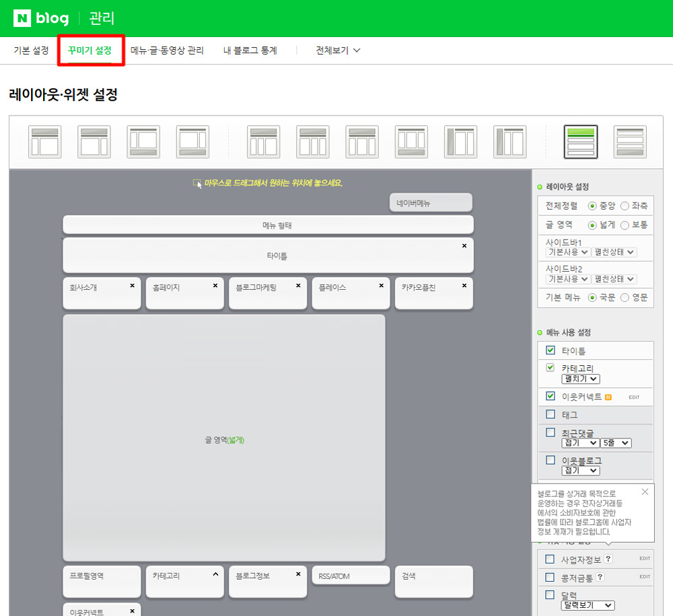The width and height of the screenshot is (673, 616).
Task: Open 사이드바1 기본사용 dropdown
Action: pyautogui.click(x=568, y=252)
